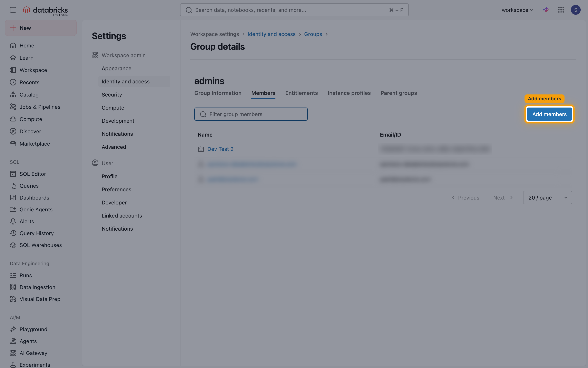
Task: Click the New button in sidebar
Action: (x=41, y=28)
